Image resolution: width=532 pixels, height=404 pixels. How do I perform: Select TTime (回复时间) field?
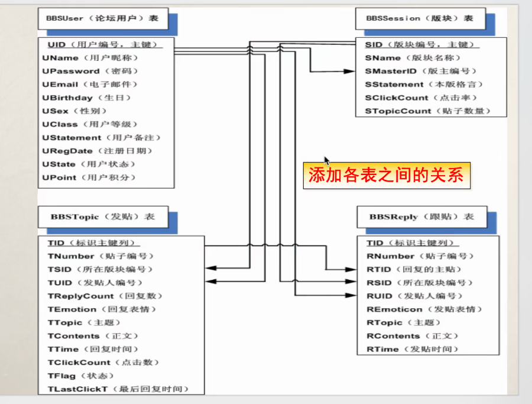pyautogui.click(x=93, y=349)
